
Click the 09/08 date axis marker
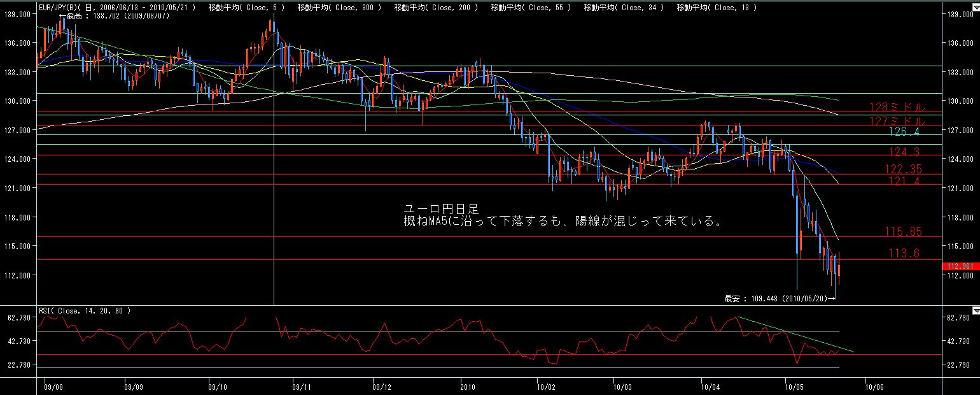53,385
